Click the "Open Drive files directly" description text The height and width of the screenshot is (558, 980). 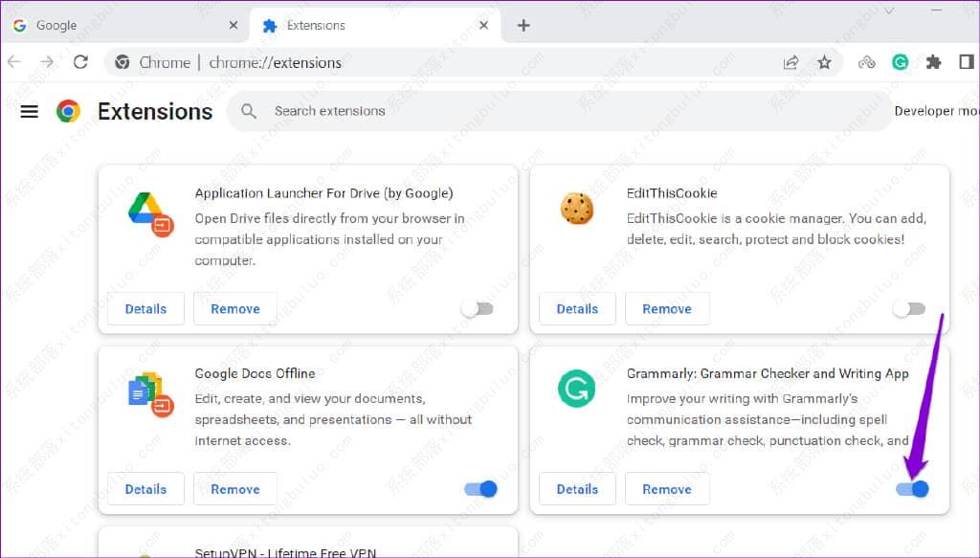tap(329, 239)
